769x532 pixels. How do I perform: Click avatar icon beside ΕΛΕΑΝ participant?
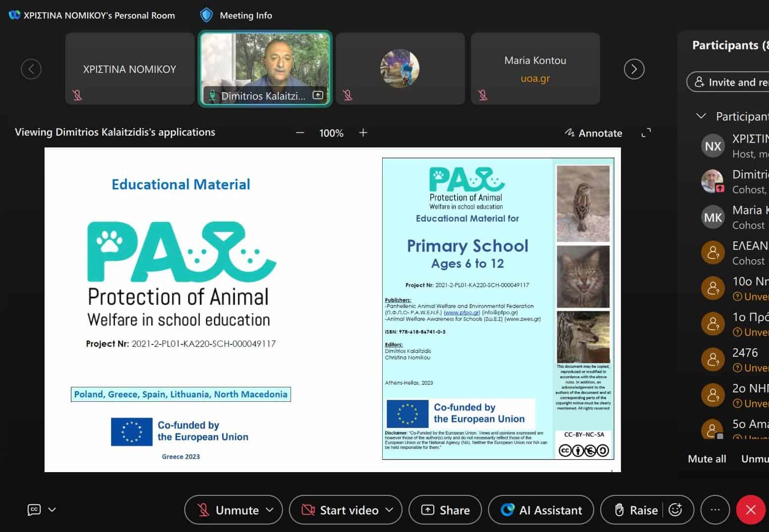click(713, 252)
